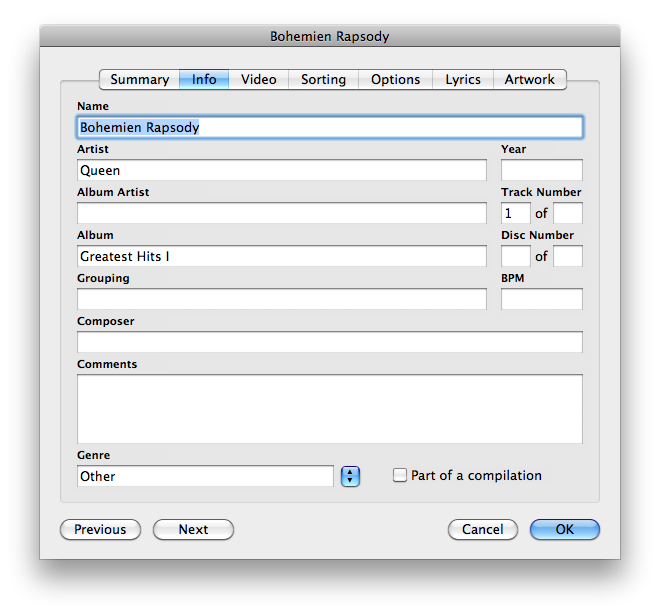Switch to the Artwork tab

[529, 79]
